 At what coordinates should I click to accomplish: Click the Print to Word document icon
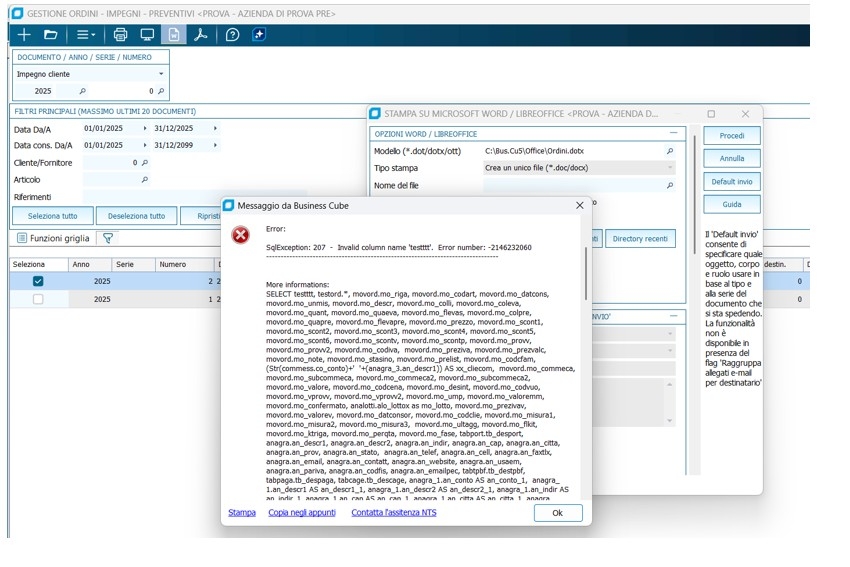coord(173,35)
